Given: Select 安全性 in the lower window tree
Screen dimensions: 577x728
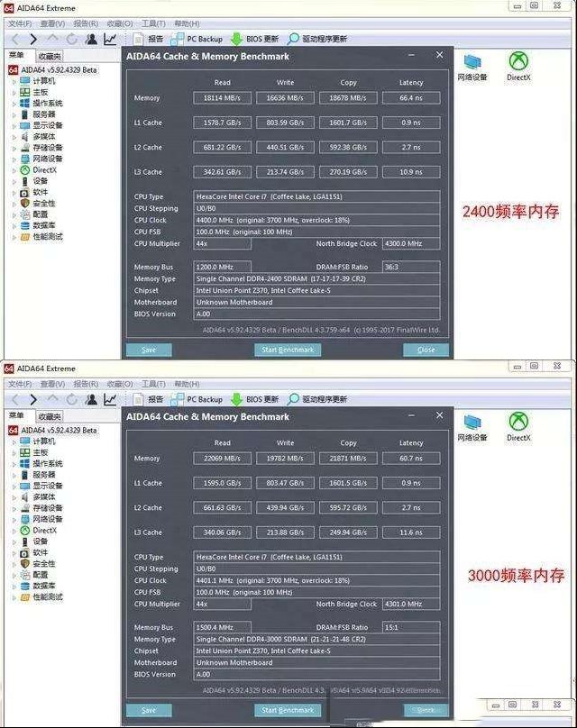Looking at the screenshot, I should [38, 564].
